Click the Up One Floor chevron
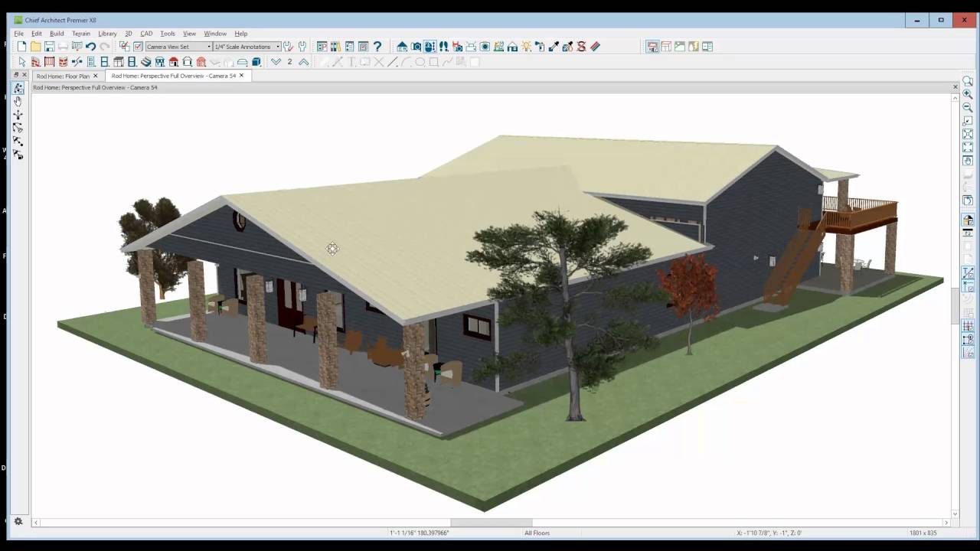Image resolution: width=980 pixels, height=551 pixels. point(303,62)
